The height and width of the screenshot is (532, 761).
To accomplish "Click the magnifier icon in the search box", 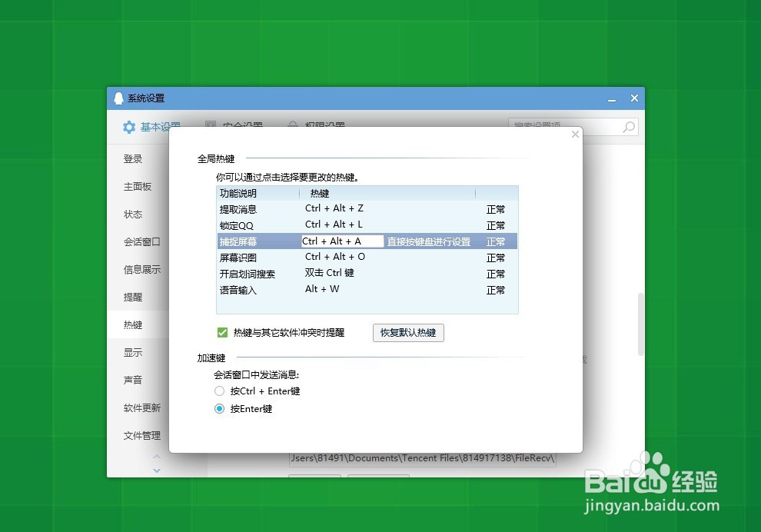I will tap(629, 126).
